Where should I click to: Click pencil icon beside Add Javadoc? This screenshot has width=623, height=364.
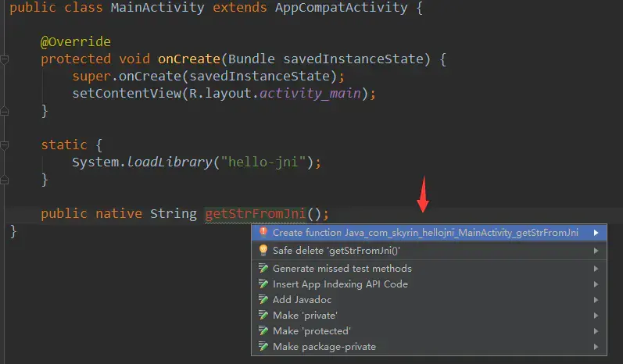coord(263,299)
